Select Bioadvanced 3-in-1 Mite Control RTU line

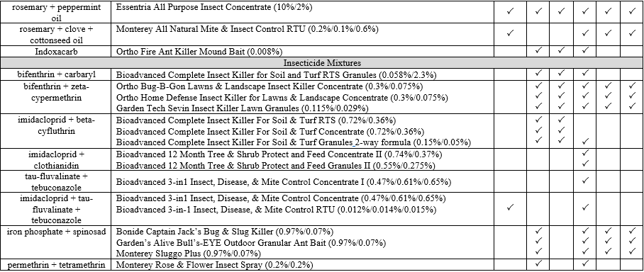pos(276,210)
